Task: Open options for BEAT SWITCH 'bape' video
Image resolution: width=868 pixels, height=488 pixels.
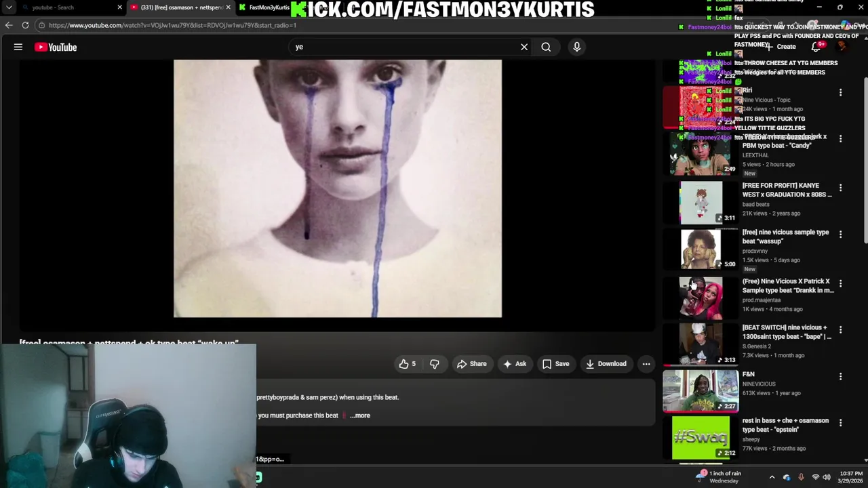Action: (x=840, y=329)
